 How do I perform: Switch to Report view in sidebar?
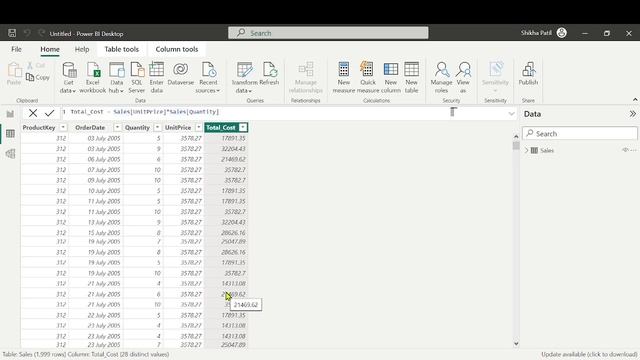[10, 114]
